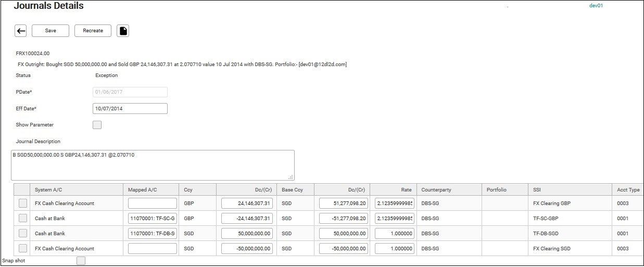Select first FX Cash Clearing Account row checkbox

click(x=22, y=204)
